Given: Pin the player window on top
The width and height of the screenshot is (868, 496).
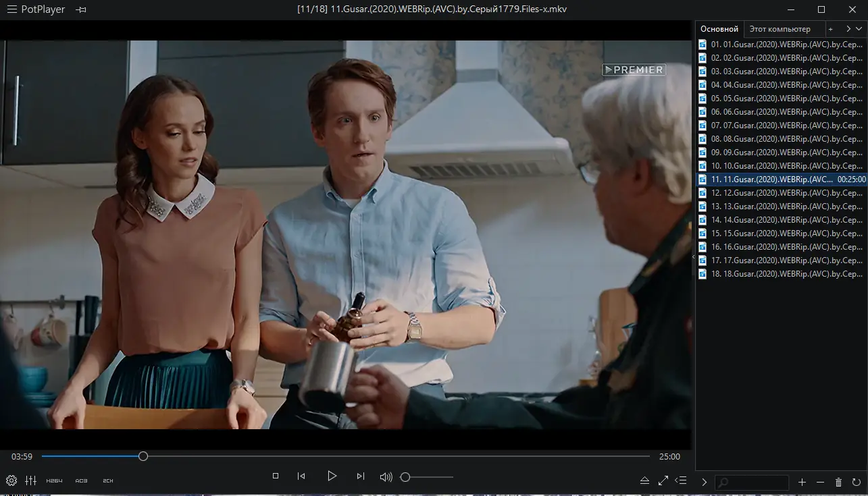Looking at the screenshot, I should 81,9.
